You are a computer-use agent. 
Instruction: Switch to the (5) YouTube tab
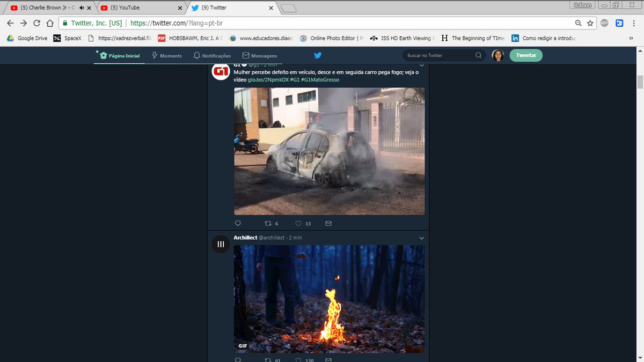(141, 8)
